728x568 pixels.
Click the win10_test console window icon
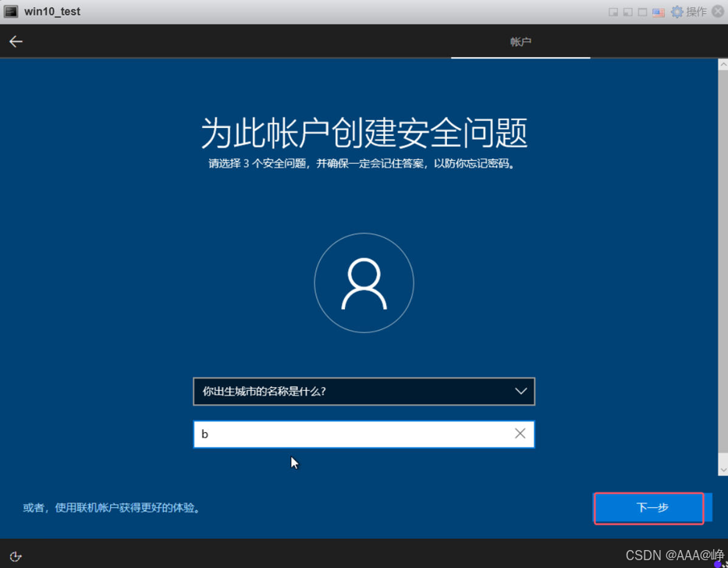pyautogui.click(x=11, y=12)
